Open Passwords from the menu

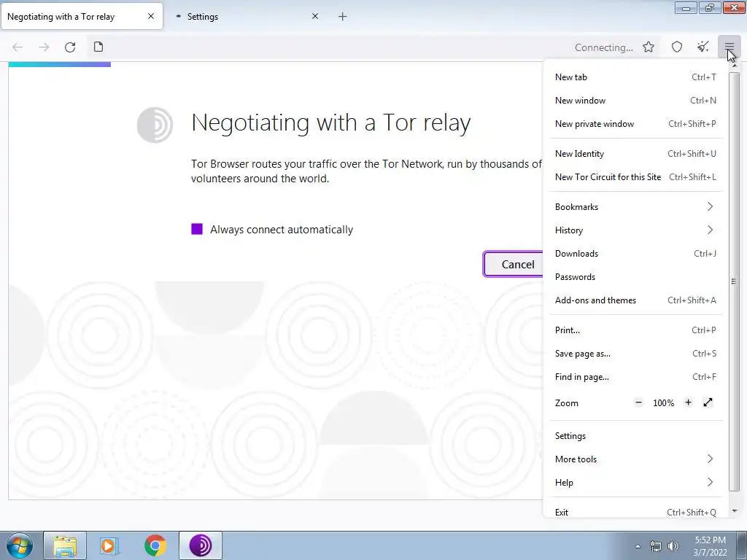[635, 276]
